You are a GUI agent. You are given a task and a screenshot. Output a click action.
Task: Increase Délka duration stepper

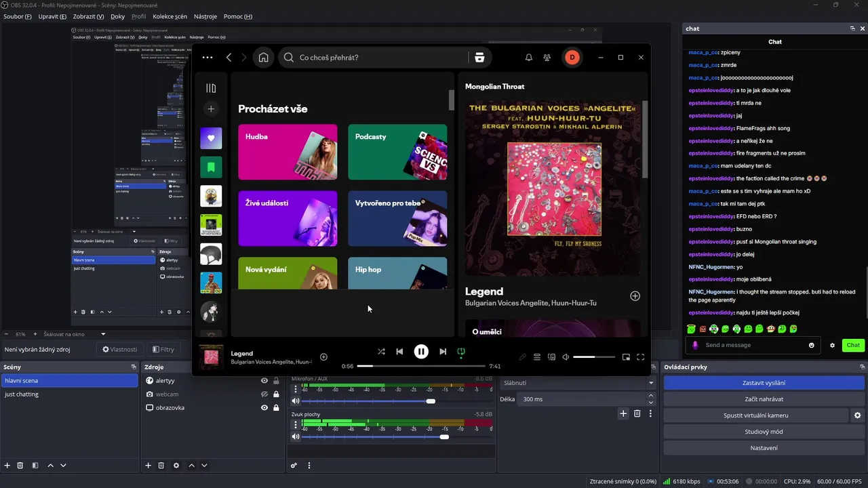pos(651,396)
